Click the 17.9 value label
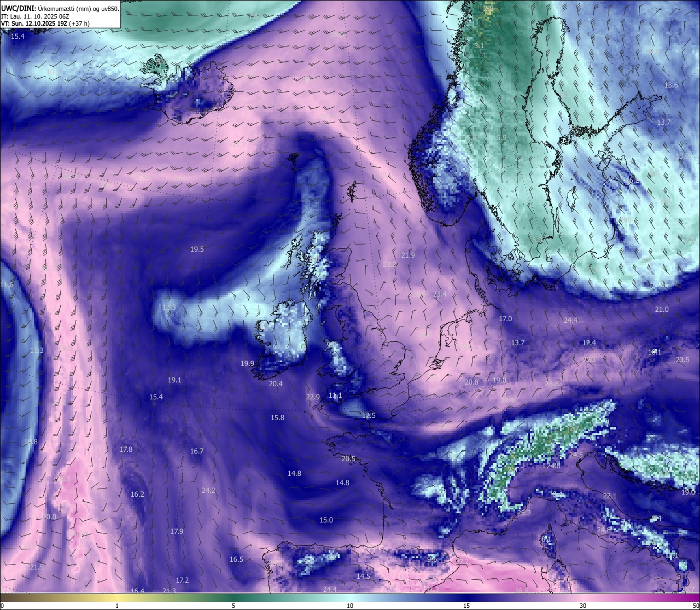700x610 pixels. [177, 531]
